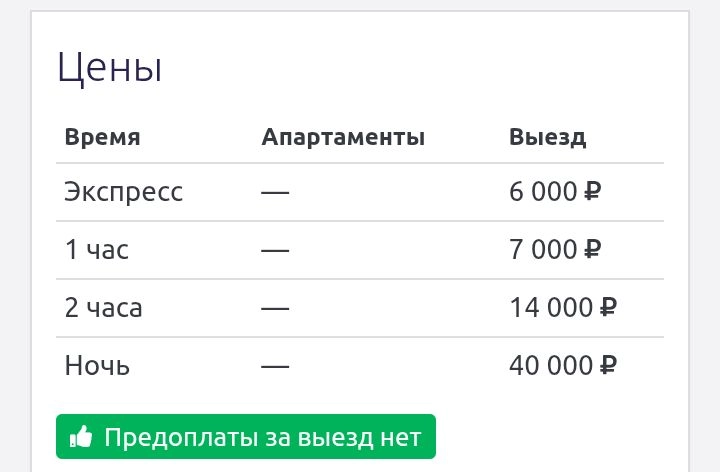
Task: Click the apartments dash in 2 часа row
Action: pyautogui.click(x=275, y=307)
